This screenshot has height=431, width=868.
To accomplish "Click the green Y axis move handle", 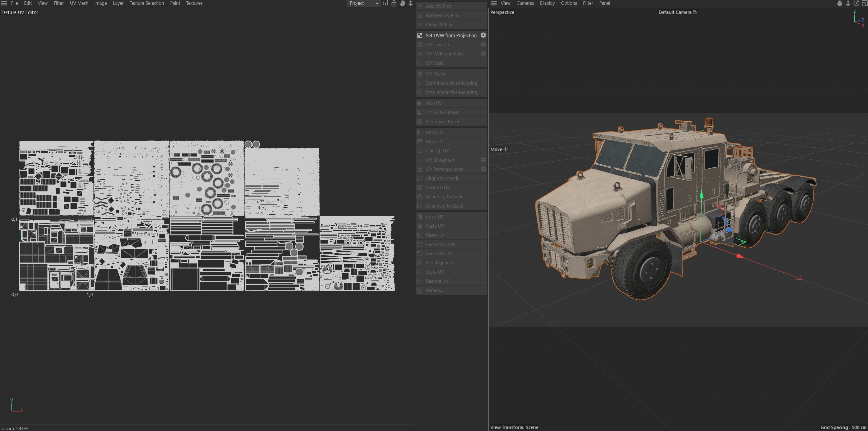I will tap(702, 195).
